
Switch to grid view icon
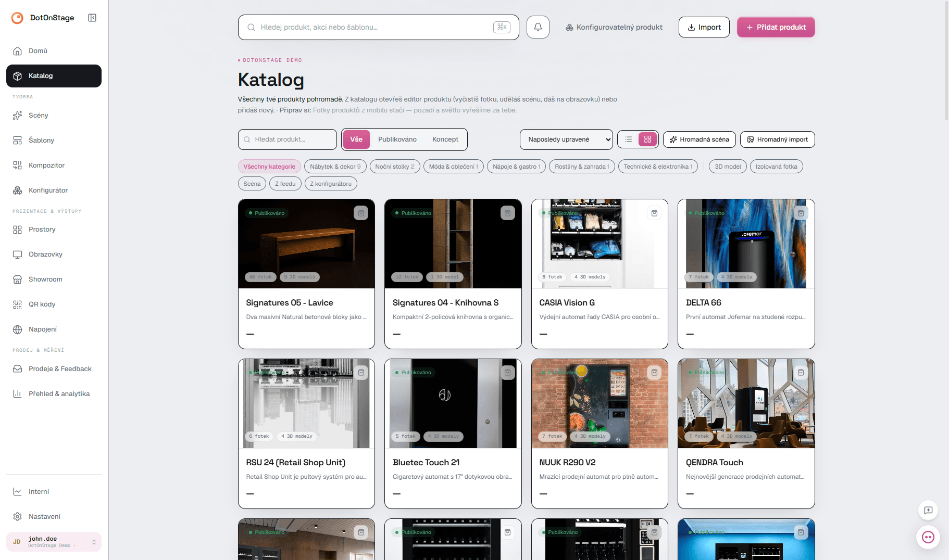(x=648, y=139)
